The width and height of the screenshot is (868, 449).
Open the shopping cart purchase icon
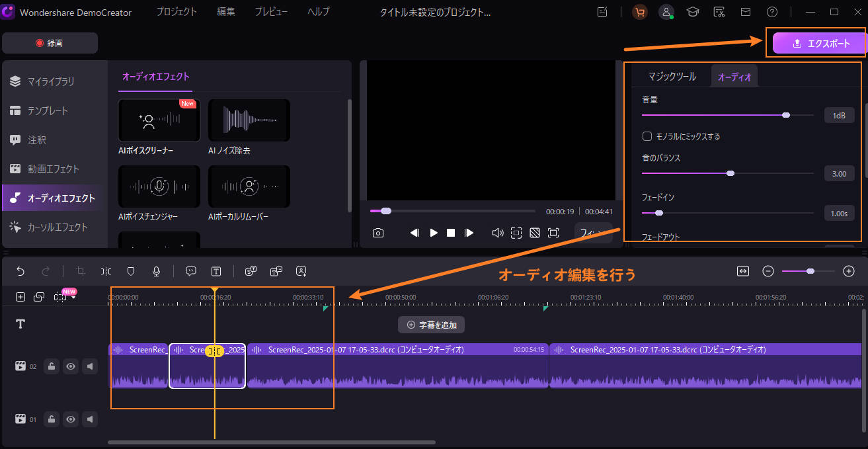639,12
